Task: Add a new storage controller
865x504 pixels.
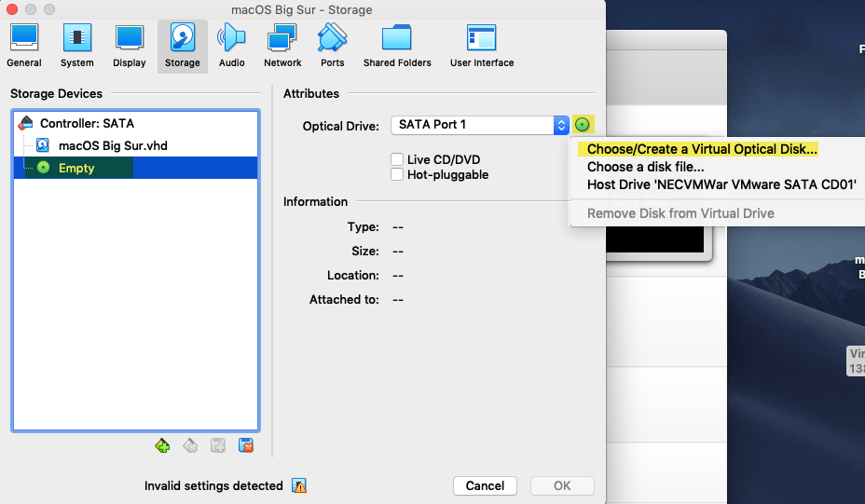Action: click(x=162, y=445)
